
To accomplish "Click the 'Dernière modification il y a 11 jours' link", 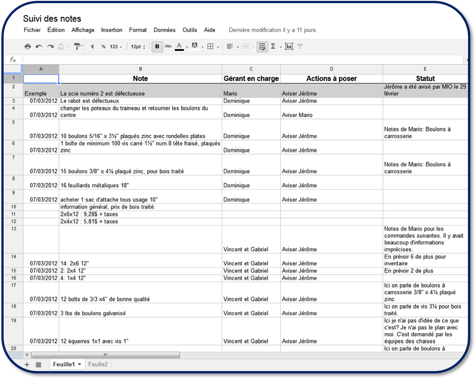I will pos(272,30).
